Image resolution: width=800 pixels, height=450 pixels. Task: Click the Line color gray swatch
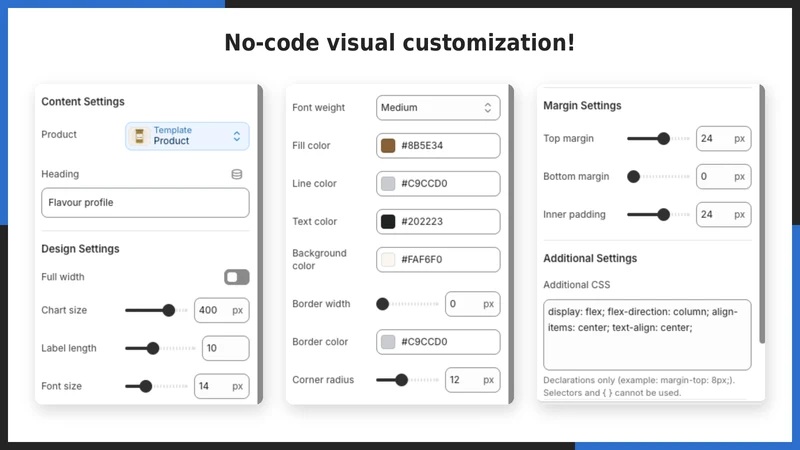pos(388,184)
